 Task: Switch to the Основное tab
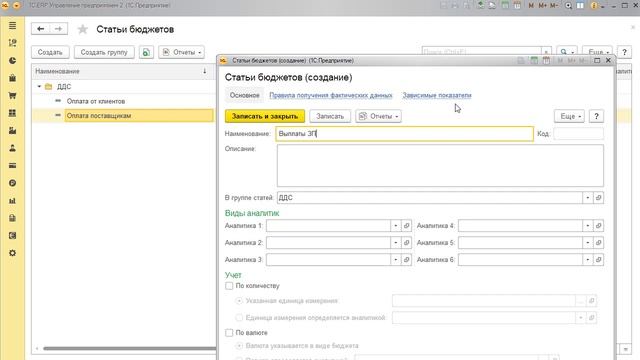(244, 95)
